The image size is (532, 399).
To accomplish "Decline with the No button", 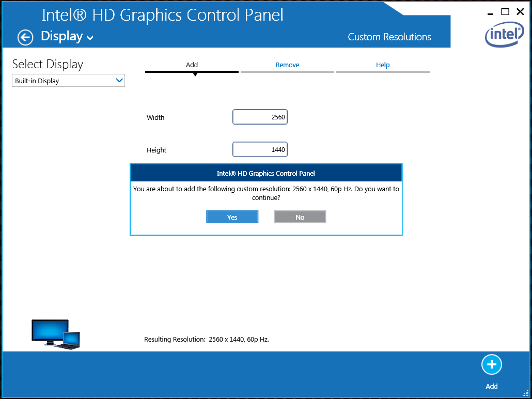I will [300, 217].
